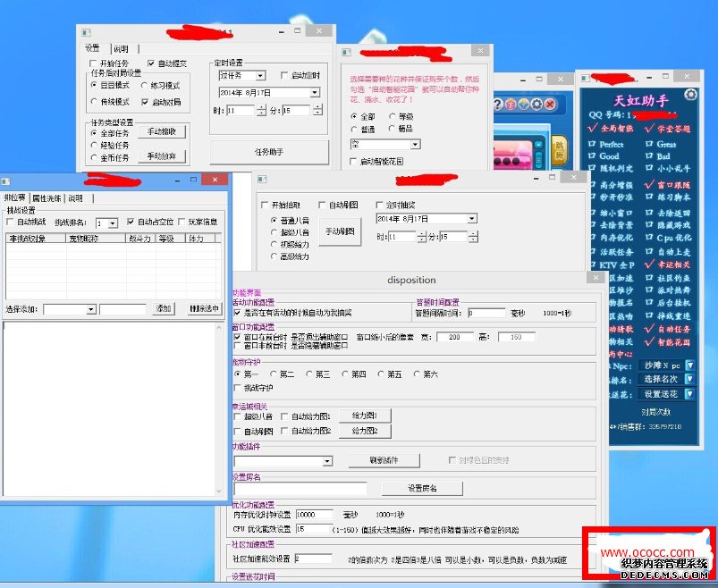Screen dimensions: 718x588
Task: Click the 任务助手 button
Action: (269, 152)
